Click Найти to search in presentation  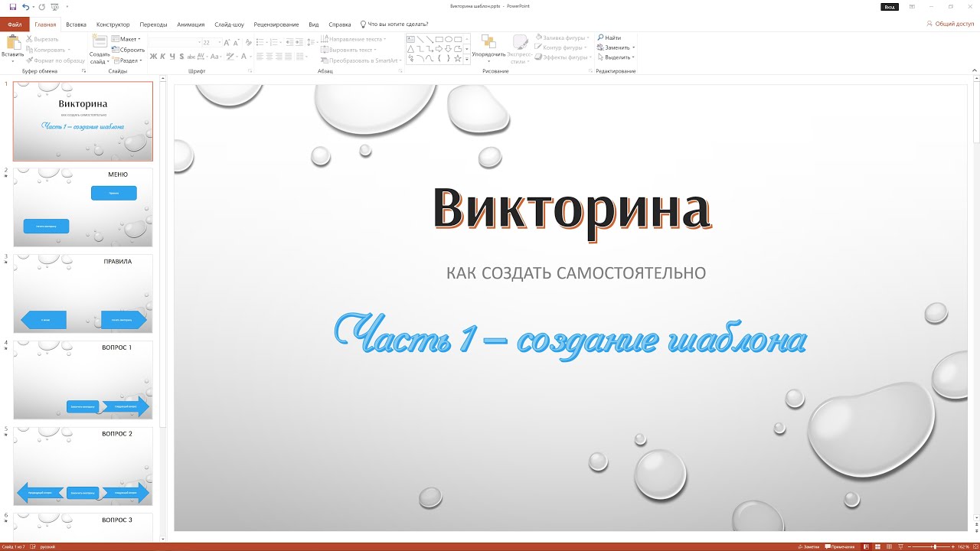point(609,37)
